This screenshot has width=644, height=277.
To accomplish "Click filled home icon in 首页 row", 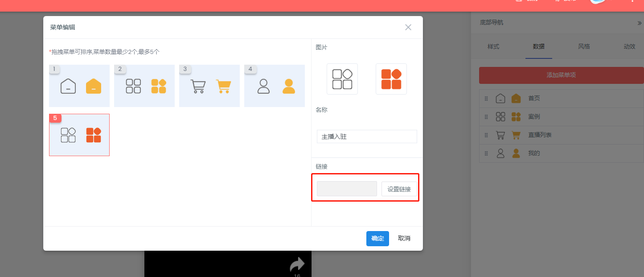I will coord(516,98).
